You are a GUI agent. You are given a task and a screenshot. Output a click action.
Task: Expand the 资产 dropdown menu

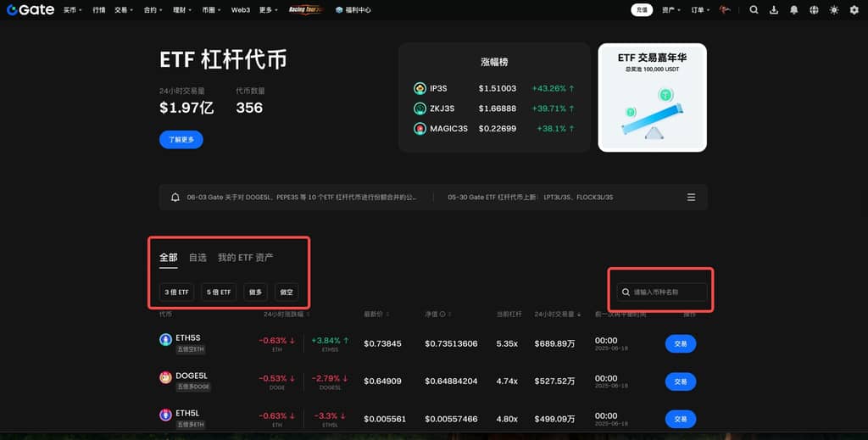(x=671, y=10)
